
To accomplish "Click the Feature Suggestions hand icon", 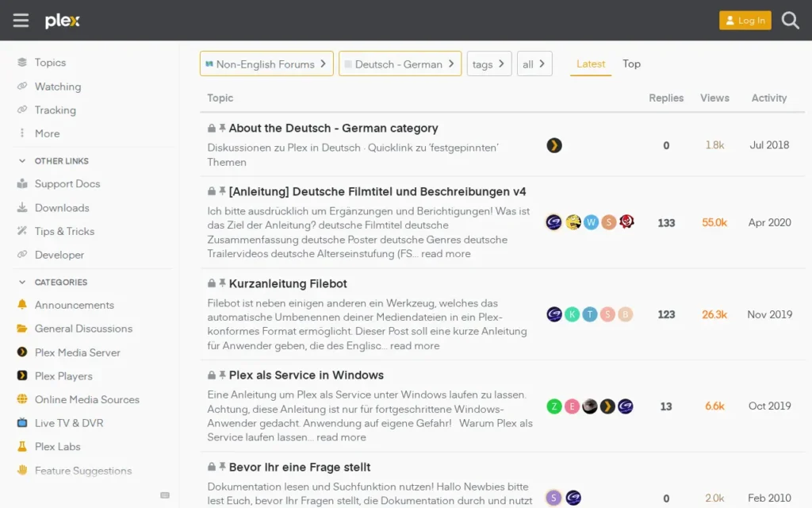I will (x=21, y=470).
